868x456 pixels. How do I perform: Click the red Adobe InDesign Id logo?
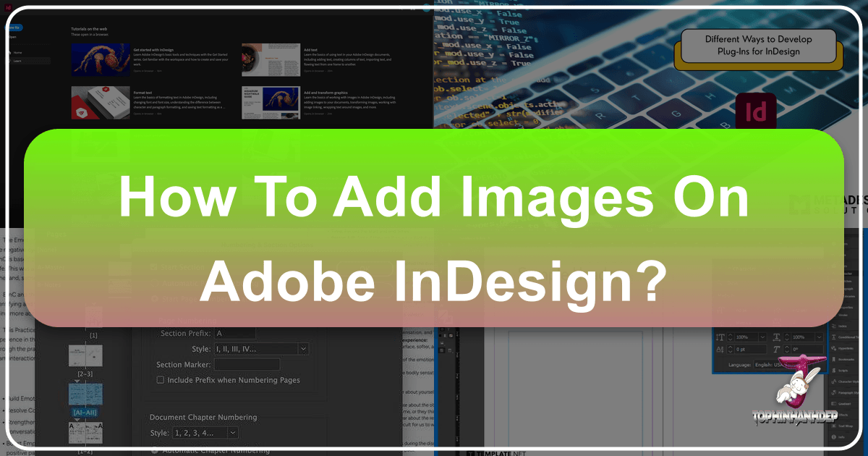(754, 113)
